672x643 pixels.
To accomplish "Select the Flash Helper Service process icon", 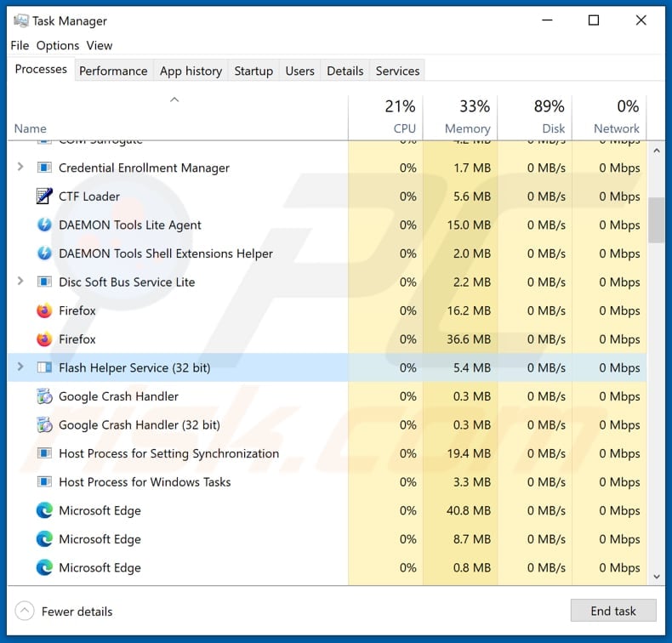I will 44,367.
